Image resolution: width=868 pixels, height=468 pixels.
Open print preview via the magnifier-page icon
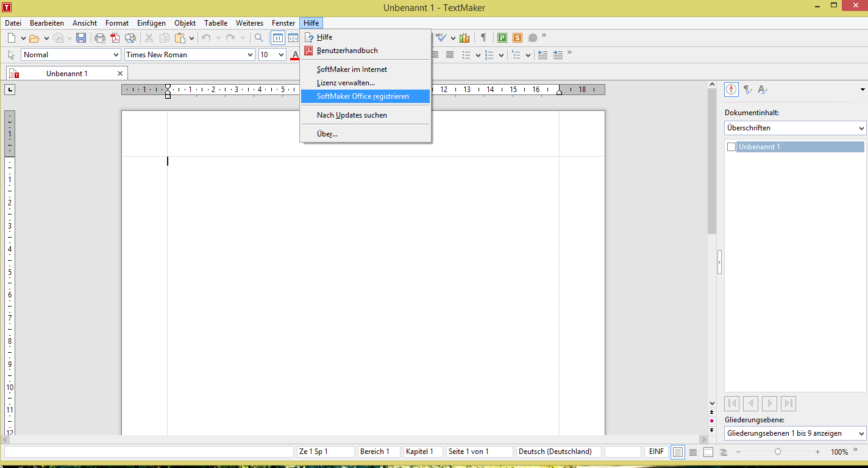click(130, 38)
